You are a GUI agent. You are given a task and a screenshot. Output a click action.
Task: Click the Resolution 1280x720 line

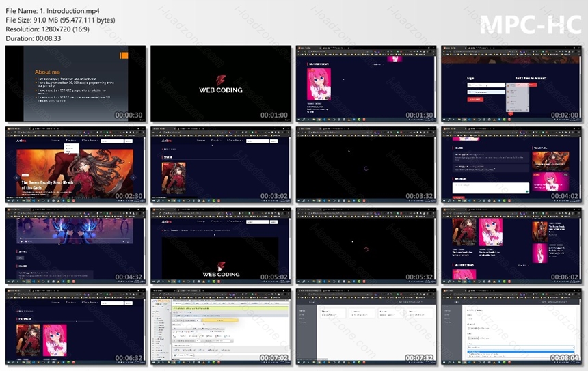(x=48, y=29)
